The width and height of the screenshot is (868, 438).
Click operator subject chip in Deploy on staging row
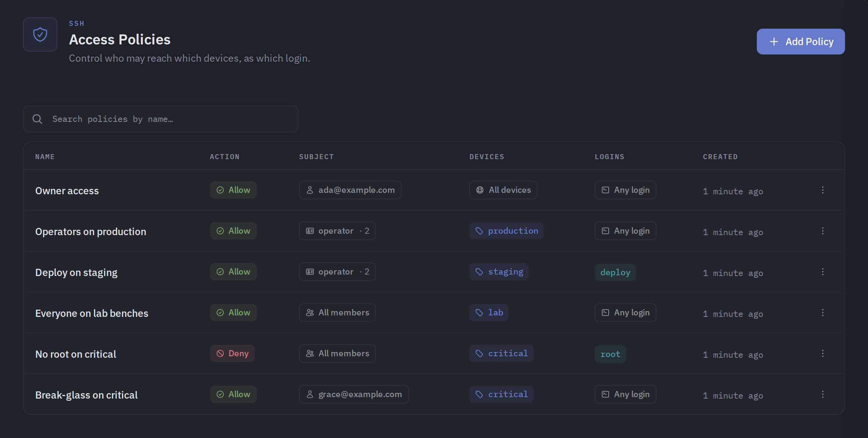tap(338, 272)
